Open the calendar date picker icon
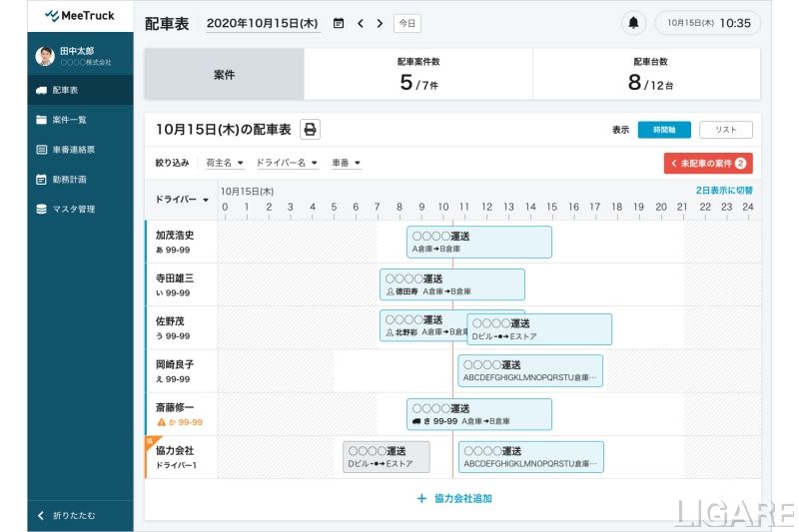The image size is (799, 532). [x=339, y=23]
